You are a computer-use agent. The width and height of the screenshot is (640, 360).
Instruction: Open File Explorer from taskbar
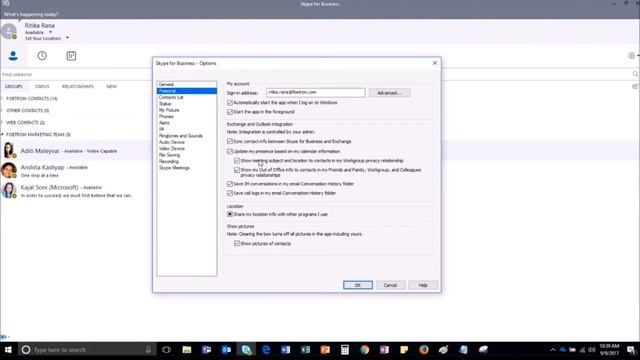click(x=187, y=350)
